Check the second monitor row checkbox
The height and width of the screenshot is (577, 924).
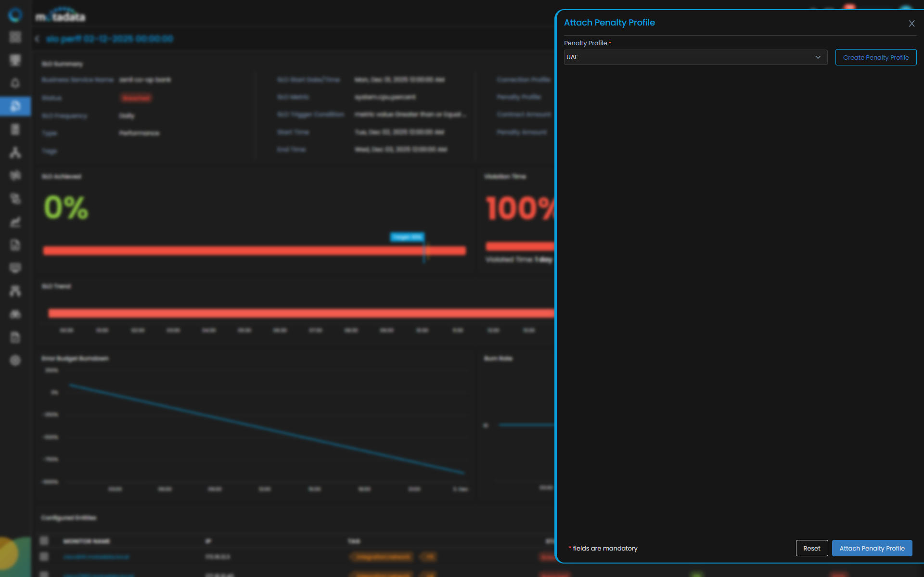tap(44, 574)
